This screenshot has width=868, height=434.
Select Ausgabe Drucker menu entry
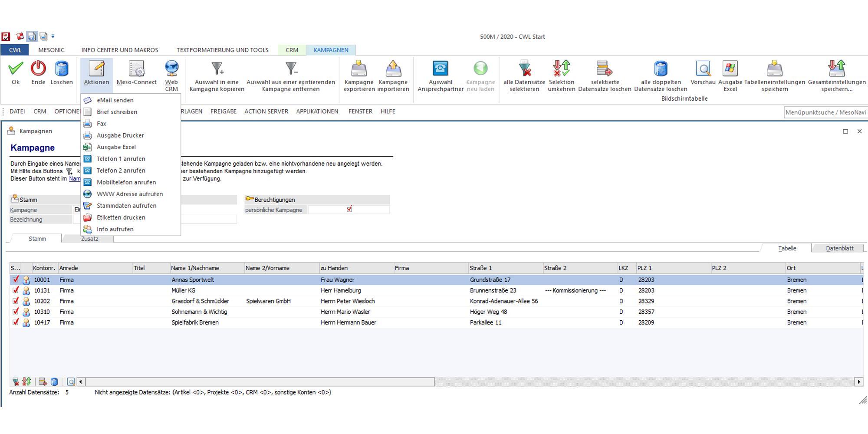pos(131,135)
